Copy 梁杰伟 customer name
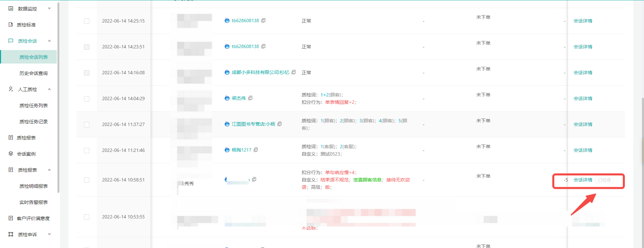The image size is (644, 248). [250, 98]
